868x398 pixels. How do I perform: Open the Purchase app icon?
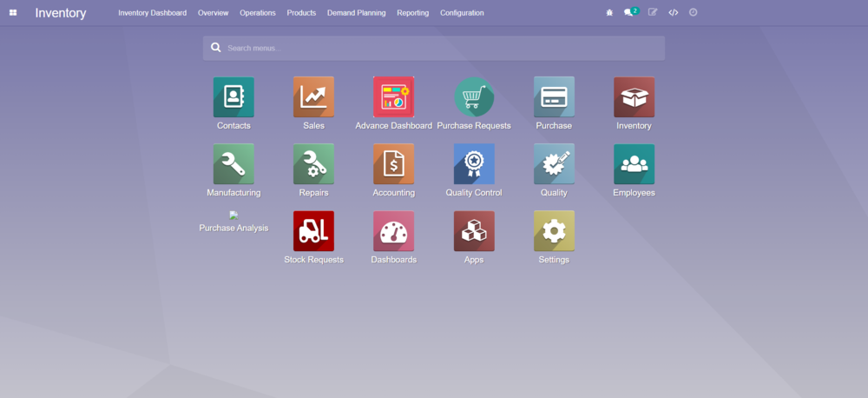coord(554,97)
